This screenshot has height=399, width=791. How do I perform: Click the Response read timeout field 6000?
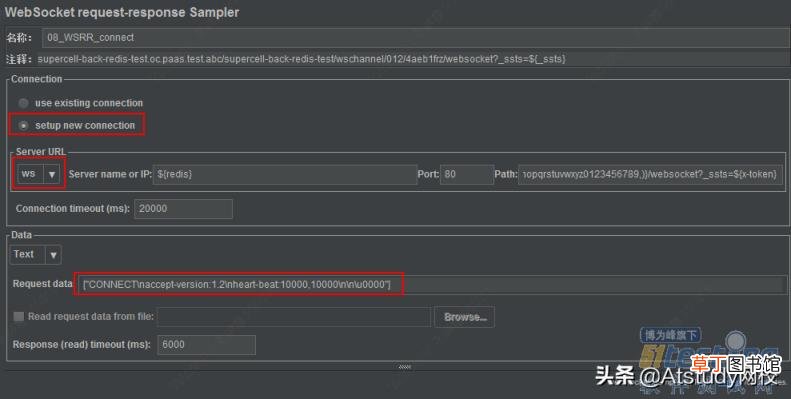(206, 345)
